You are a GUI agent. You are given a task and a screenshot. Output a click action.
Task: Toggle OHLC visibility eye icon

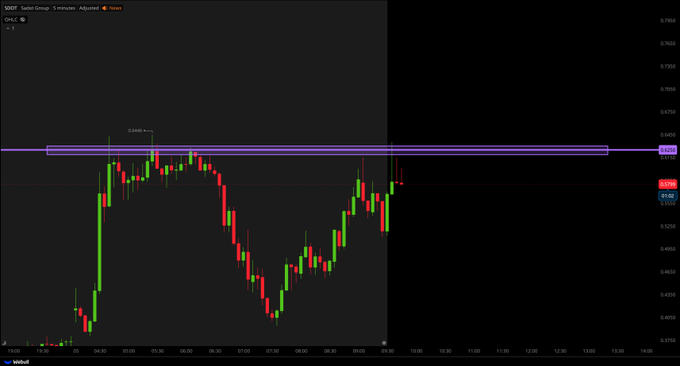coord(23,20)
